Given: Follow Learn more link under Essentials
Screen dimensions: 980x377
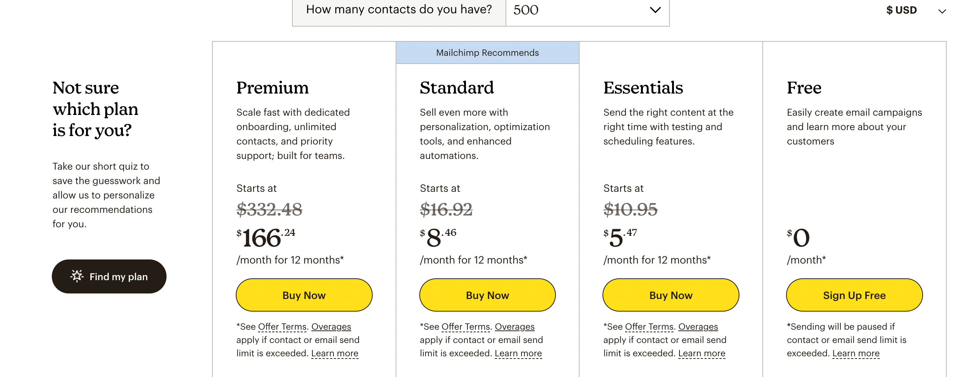Looking at the screenshot, I should tap(702, 353).
